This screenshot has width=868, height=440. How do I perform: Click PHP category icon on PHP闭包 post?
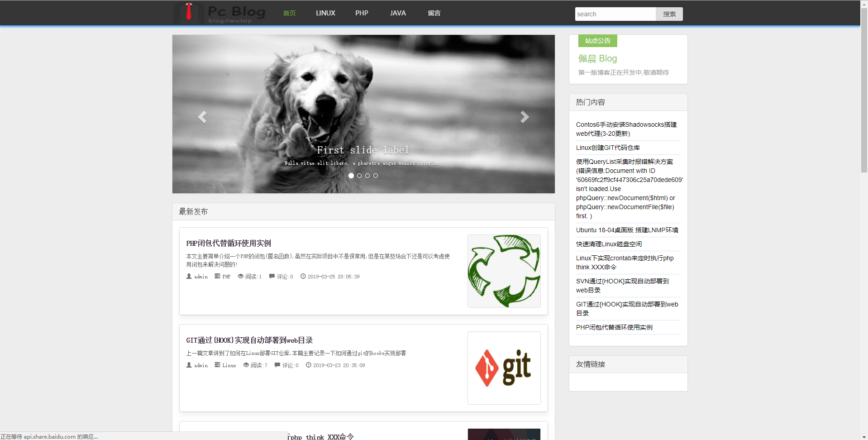pyautogui.click(x=217, y=276)
